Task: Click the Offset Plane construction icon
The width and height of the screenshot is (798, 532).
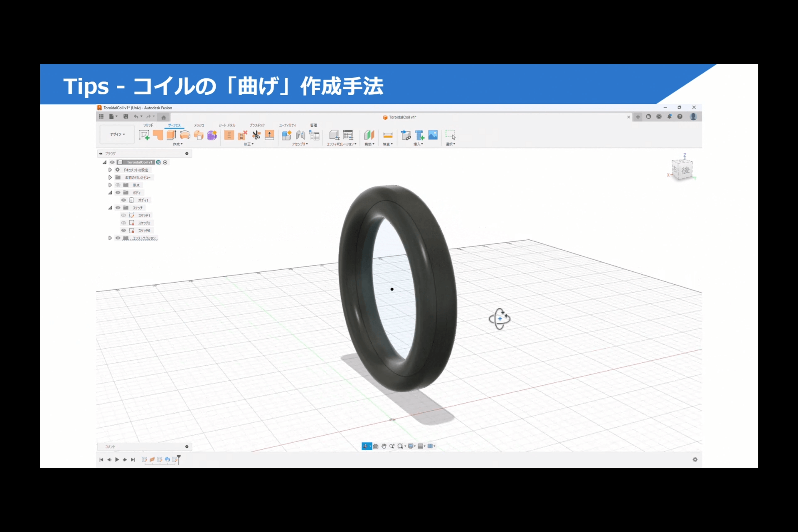Action: [x=369, y=135]
